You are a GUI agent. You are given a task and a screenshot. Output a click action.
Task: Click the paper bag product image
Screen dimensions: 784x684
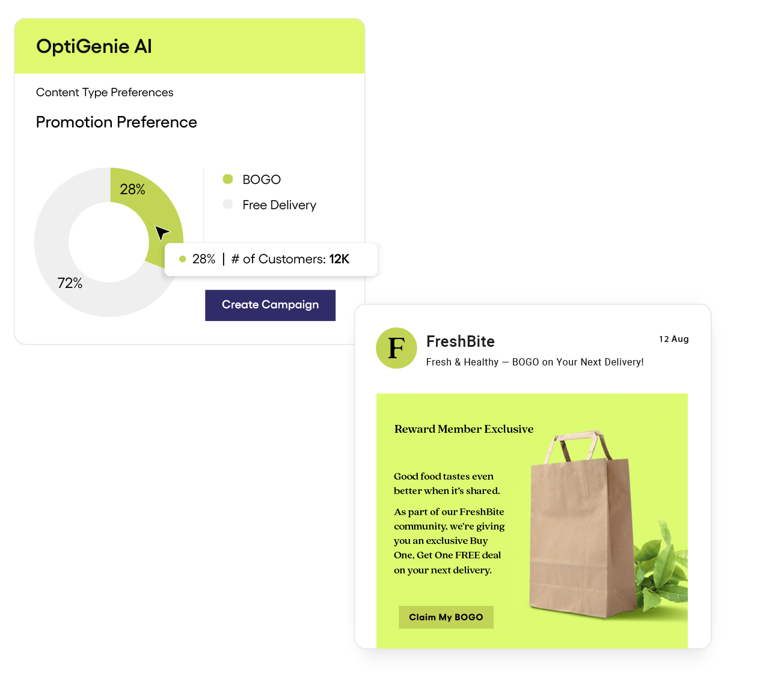[580, 524]
